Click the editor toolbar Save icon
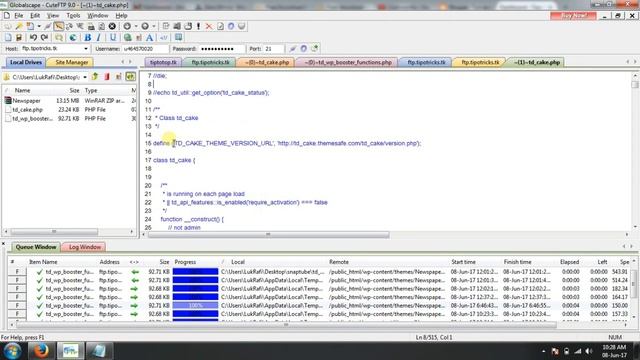640x360 pixels. [19, 38]
